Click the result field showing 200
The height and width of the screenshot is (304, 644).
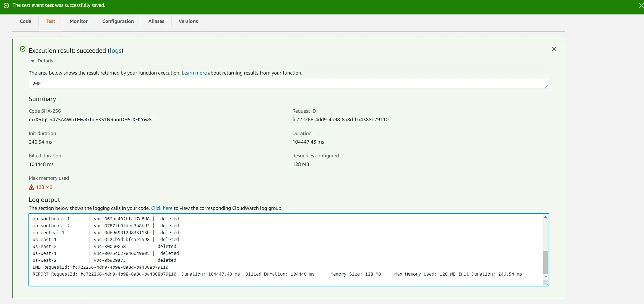coord(288,84)
